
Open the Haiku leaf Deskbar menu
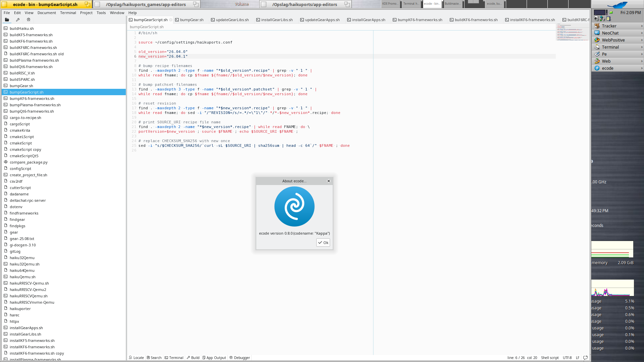coord(618,5)
